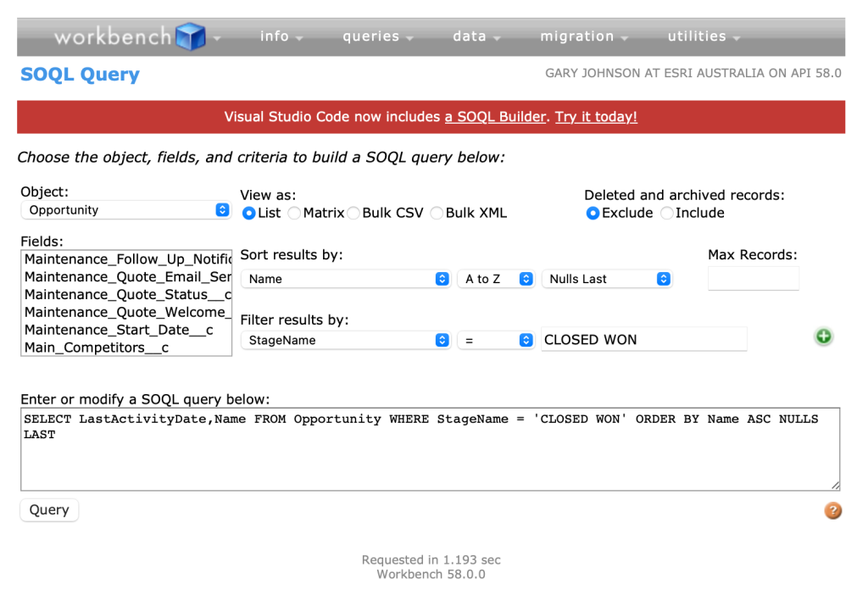Open the sort field dropdown showing Name

(x=346, y=279)
